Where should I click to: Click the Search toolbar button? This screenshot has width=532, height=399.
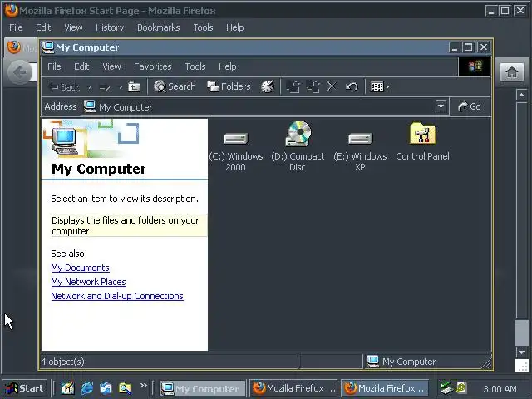pos(175,86)
